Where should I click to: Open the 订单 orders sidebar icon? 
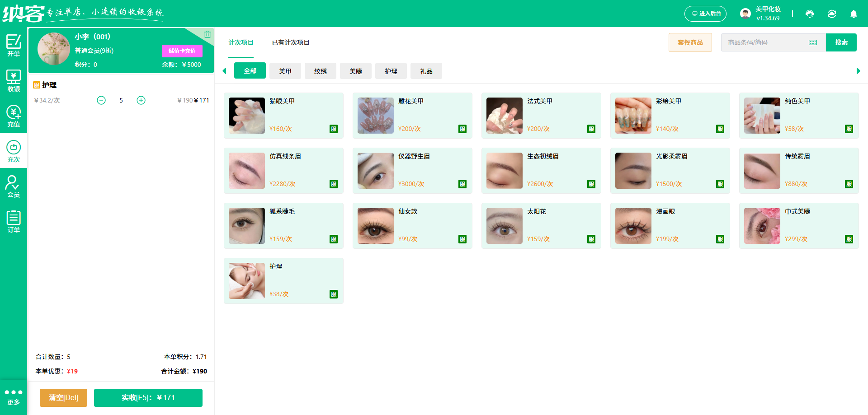click(14, 221)
